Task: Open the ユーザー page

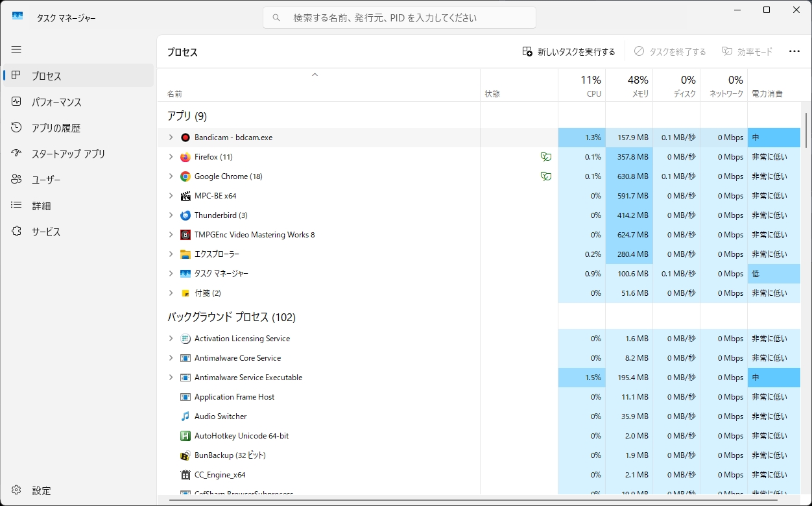Action: coord(78,180)
